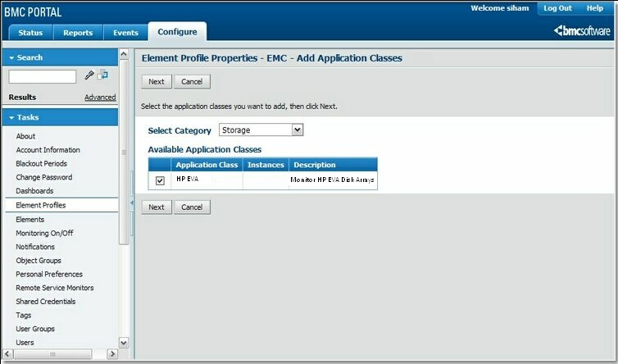Click the HP EVA application class cell
This screenshot has height=364, width=618.
click(x=207, y=180)
